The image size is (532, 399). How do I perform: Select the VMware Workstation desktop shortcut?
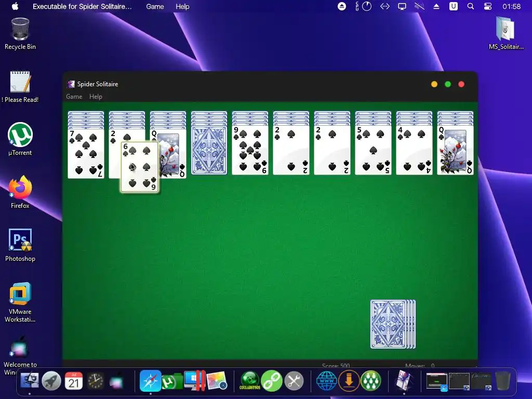(x=20, y=302)
